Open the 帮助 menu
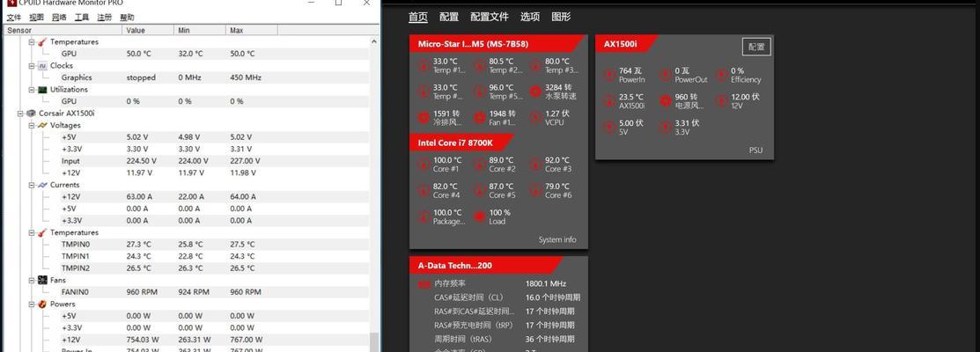980x352 pixels. (x=127, y=18)
